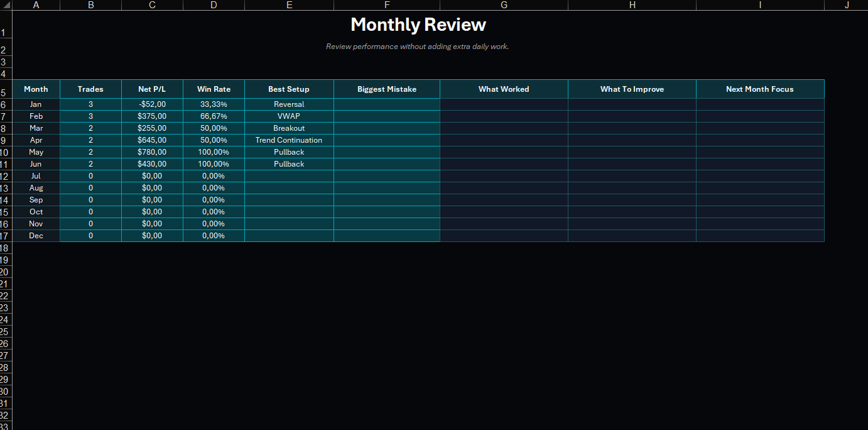Click the $375,00 Net P/L cell
Viewport: 868px width, 430px height.
click(152, 116)
